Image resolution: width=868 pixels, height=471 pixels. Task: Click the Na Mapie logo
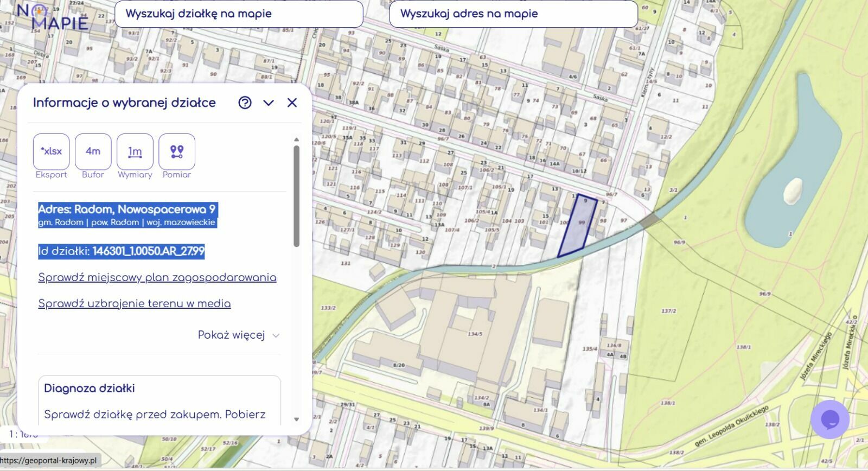pos(52,17)
